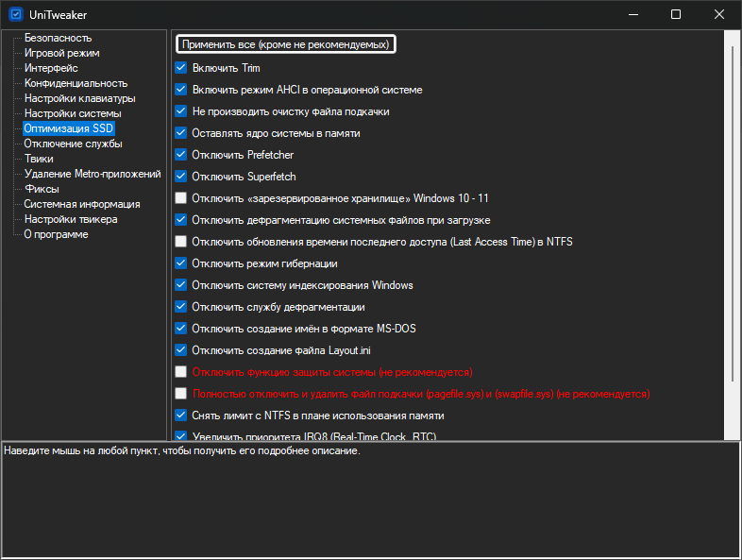This screenshot has width=742, height=560.
Task: Minimize the UniTweaker window
Action: tap(632, 14)
